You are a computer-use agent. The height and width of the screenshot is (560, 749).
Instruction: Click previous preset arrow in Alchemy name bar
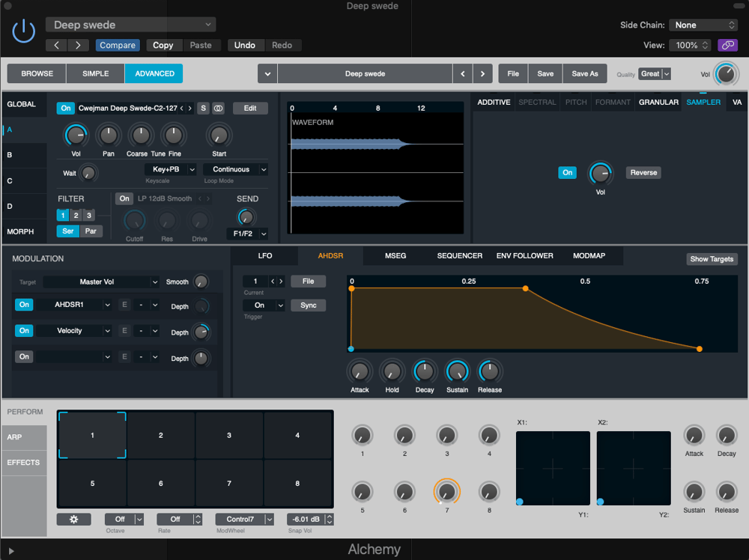click(x=462, y=74)
